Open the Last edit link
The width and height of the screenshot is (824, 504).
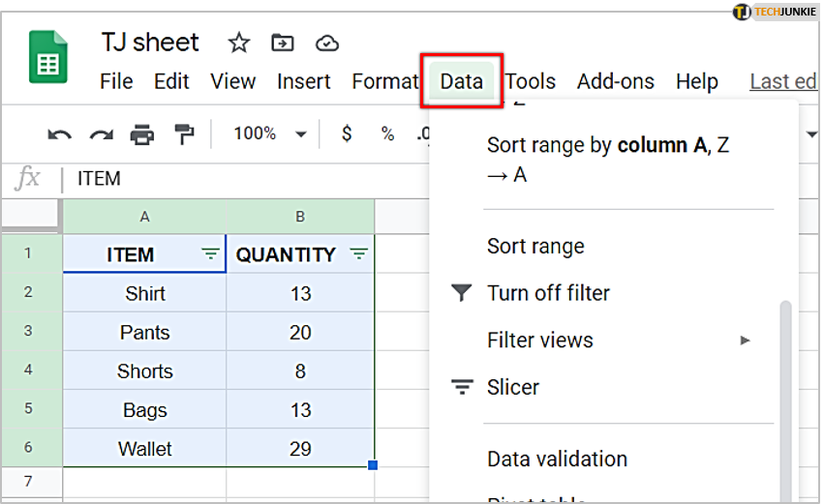pos(783,81)
